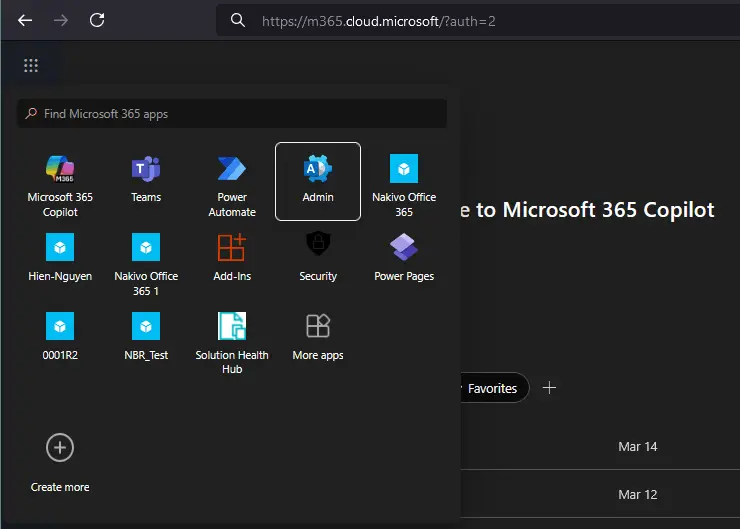Open the Admin center app
The image size is (740, 529).
(x=318, y=181)
